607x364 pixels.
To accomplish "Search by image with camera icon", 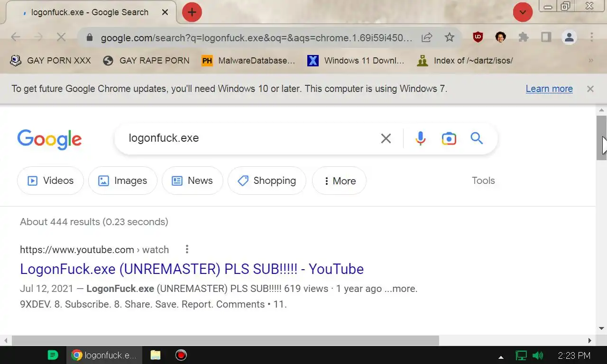I will click(449, 138).
